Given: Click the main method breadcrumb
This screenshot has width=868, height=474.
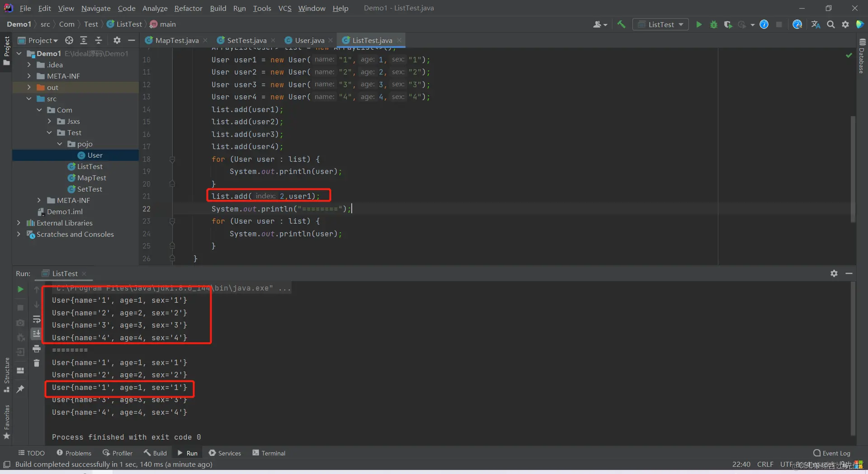Looking at the screenshot, I should tap(163, 24).
